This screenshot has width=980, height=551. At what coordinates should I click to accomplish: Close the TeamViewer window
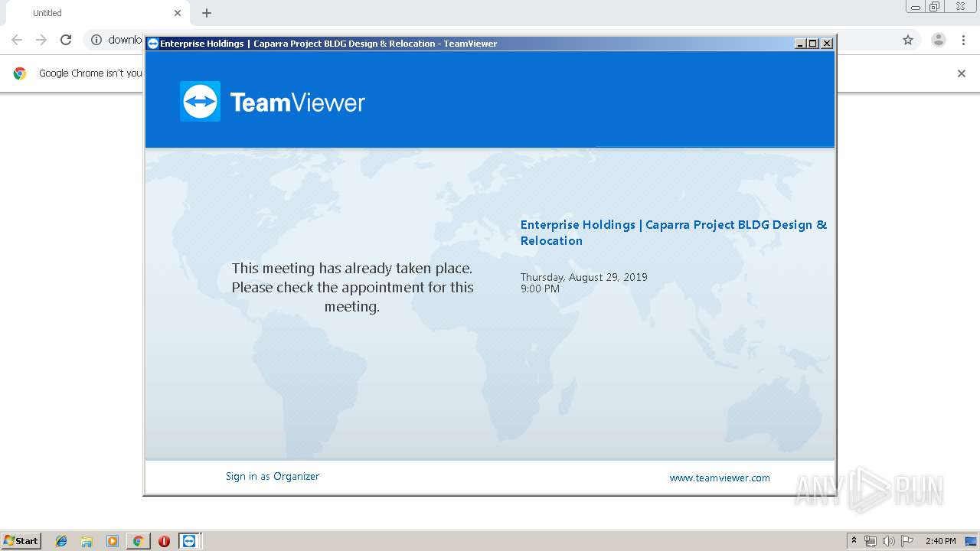(x=827, y=44)
